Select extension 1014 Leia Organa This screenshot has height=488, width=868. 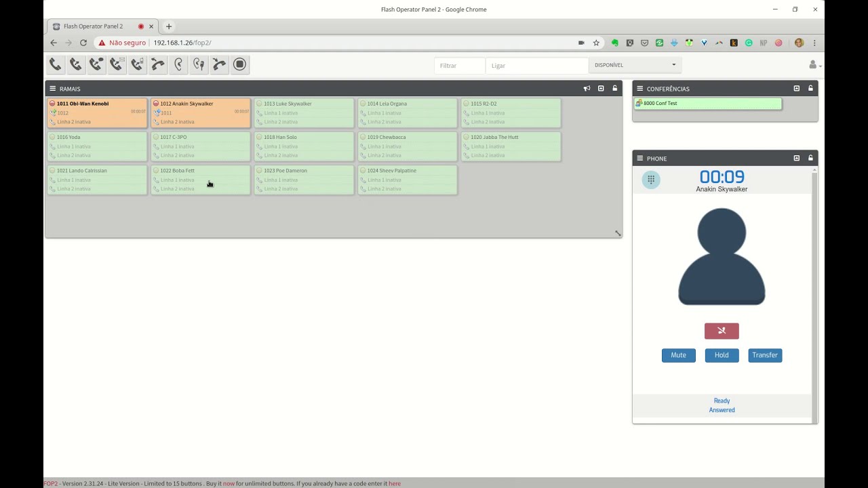[x=408, y=113]
